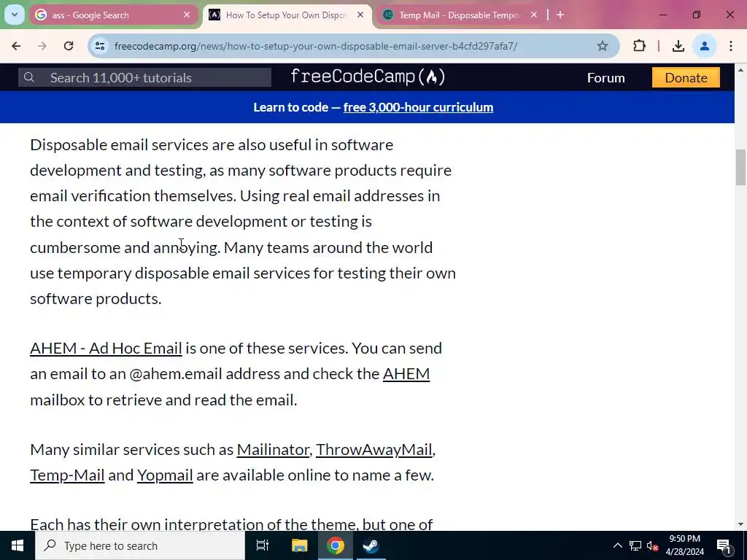Click the text '@ahem.email address'
This screenshot has width=747, height=560.
click(x=205, y=374)
